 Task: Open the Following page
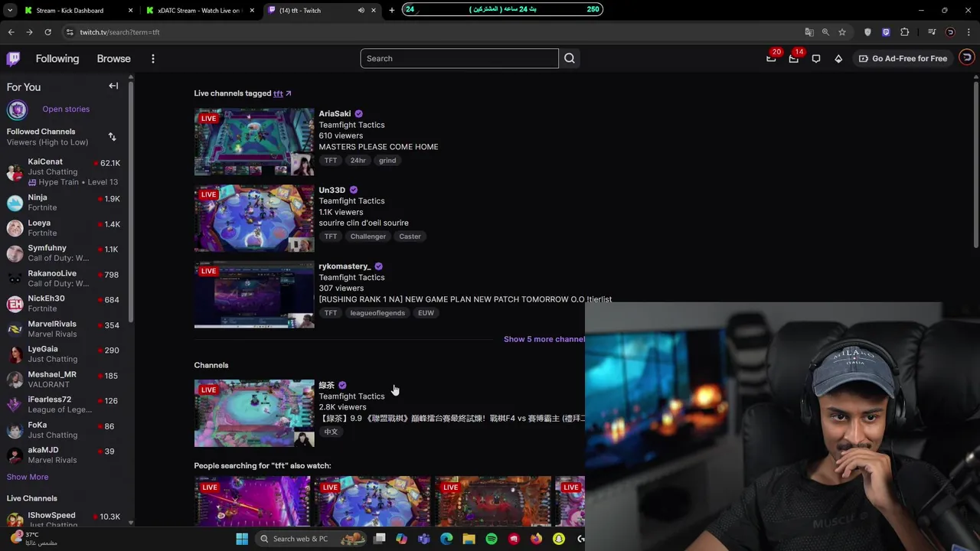(57, 59)
